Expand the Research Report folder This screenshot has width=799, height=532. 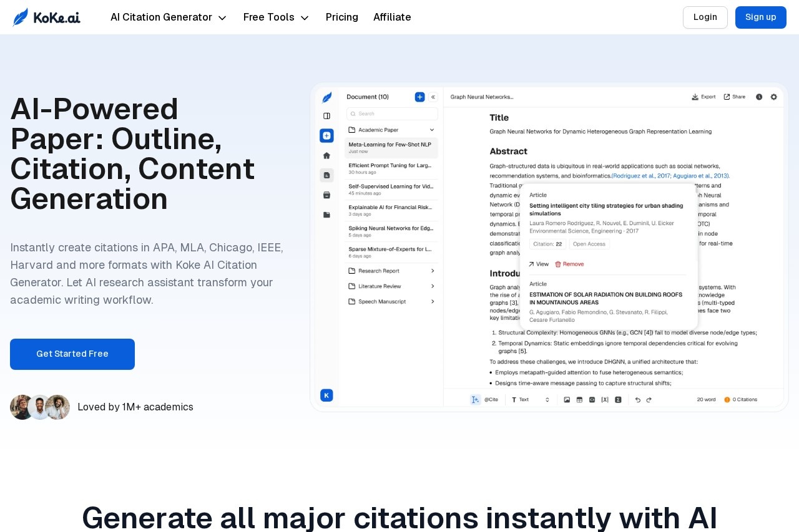(392, 271)
